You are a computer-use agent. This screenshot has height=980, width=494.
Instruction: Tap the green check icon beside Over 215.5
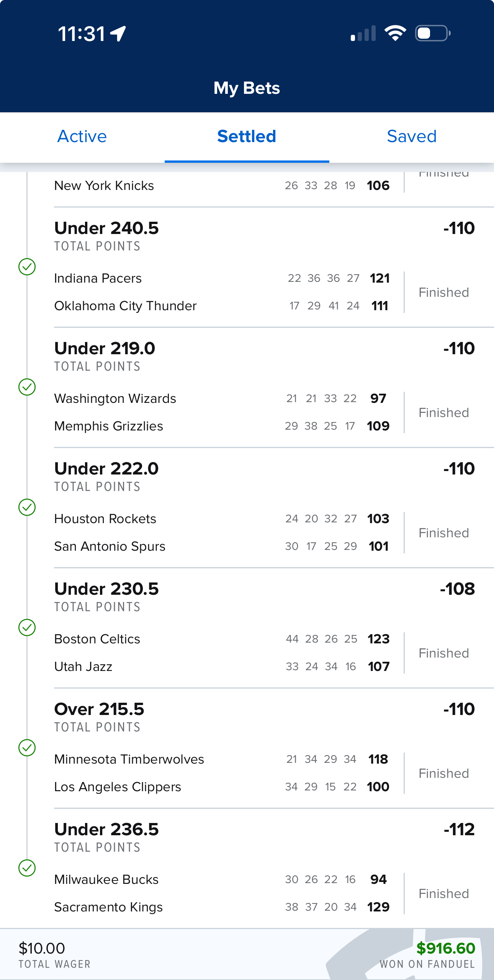(27, 748)
